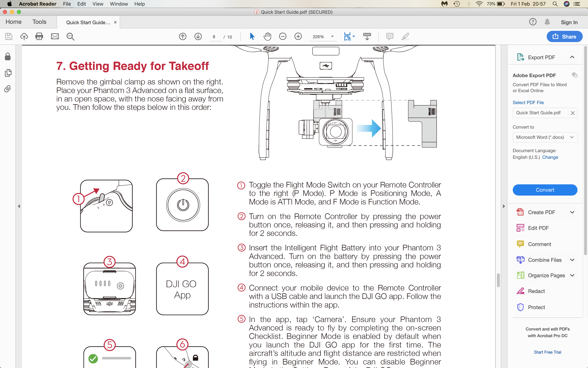Viewport: 588px width, 368px height.
Task: Open Wi-Fi status menu
Action: pos(479,4)
